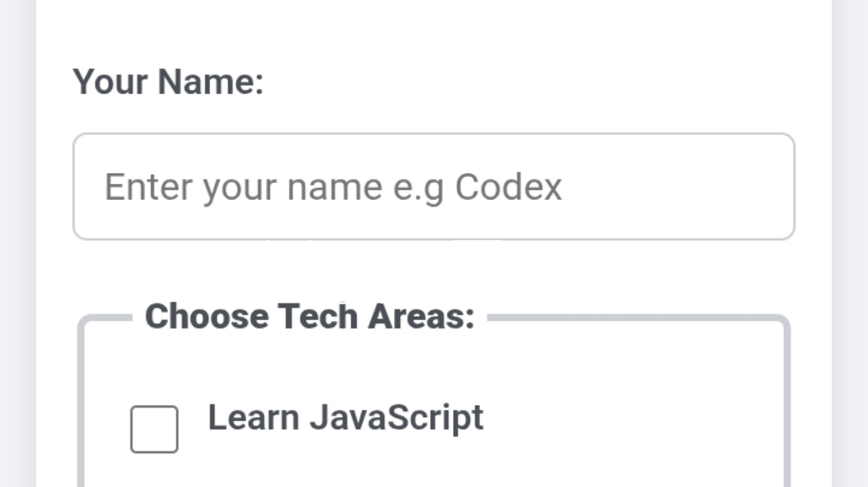This screenshot has width=868, height=487.
Task: Click the 'Choose Tech Areas:' legend
Action: tap(310, 316)
